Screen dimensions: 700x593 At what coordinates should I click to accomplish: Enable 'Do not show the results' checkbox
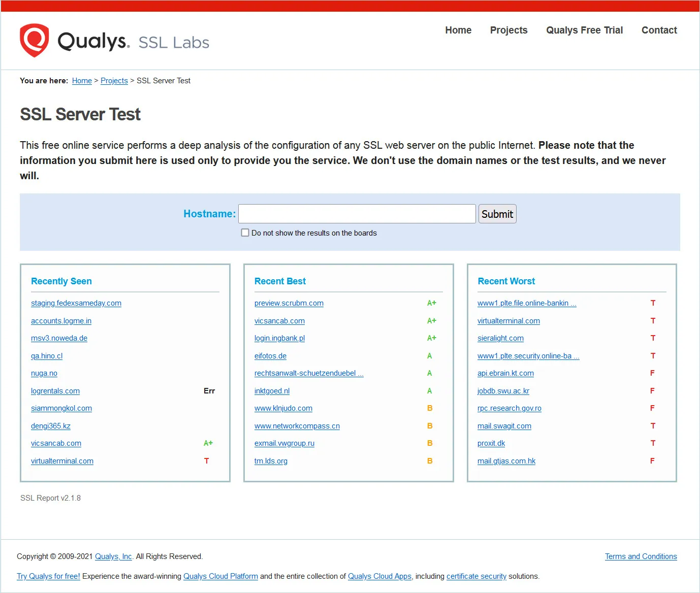(245, 233)
